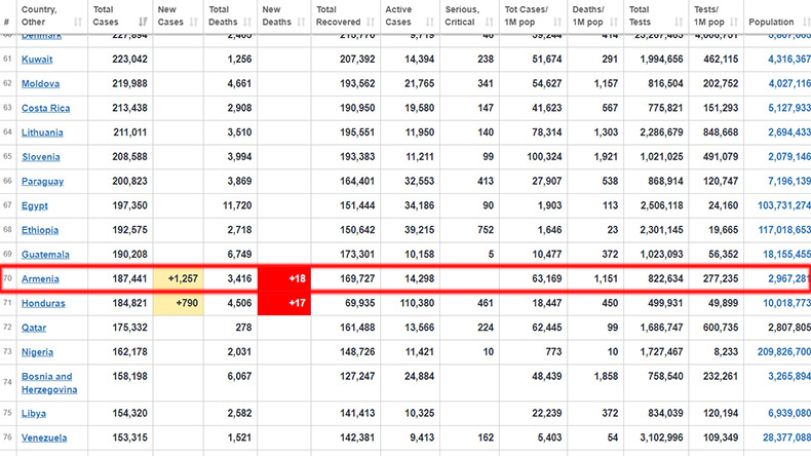The image size is (811, 456).
Task: Open the Moldova country link
Action: [x=40, y=84]
